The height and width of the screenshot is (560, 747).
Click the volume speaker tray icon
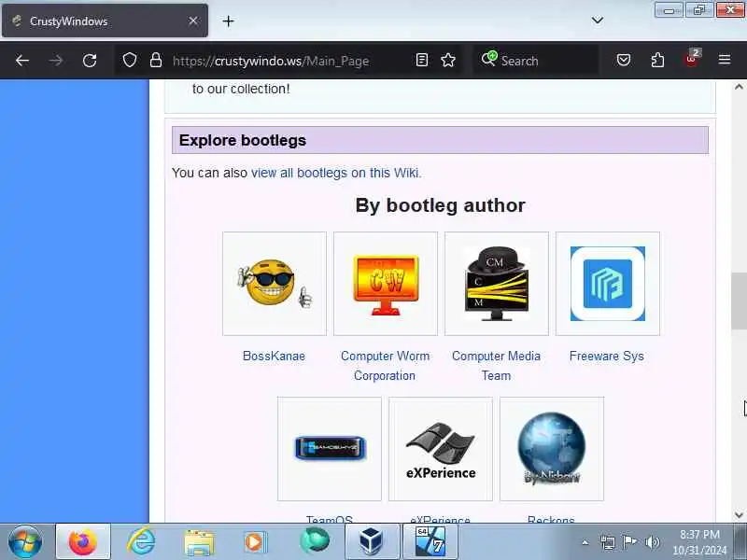pyautogui.click(x=652, y=542)
